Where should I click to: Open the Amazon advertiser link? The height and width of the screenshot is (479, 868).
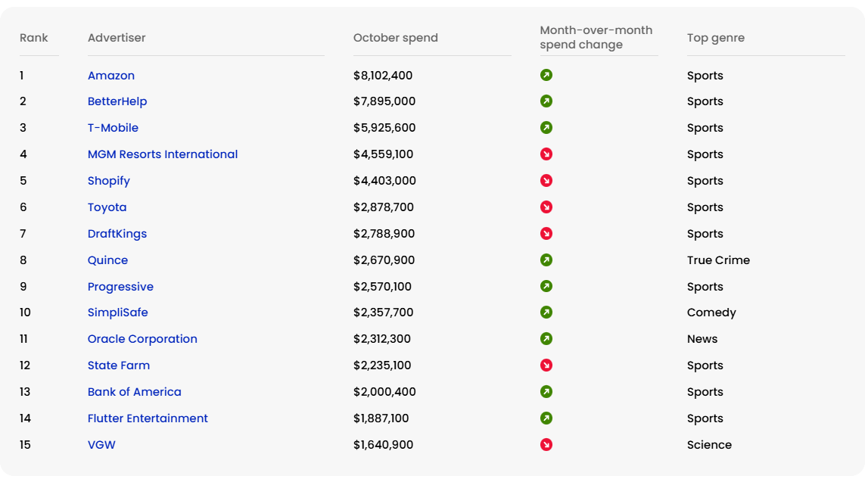[x=111, y=76]
